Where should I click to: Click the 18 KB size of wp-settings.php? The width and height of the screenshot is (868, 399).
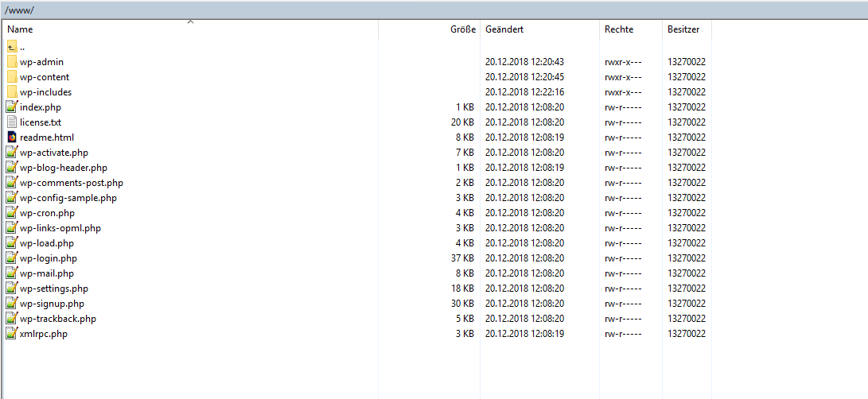coord(463,289)
